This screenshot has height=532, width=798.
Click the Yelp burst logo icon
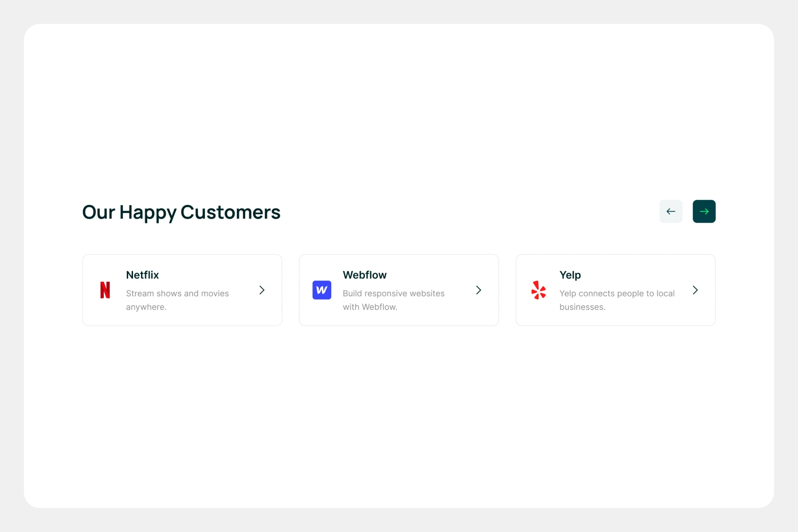[x=539, y=290]
